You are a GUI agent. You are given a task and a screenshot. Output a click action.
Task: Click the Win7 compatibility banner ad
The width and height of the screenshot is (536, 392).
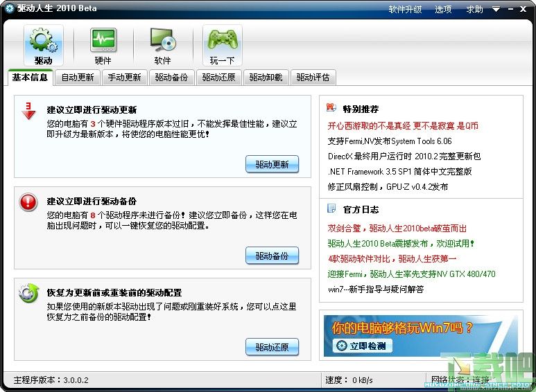(421, 336)
